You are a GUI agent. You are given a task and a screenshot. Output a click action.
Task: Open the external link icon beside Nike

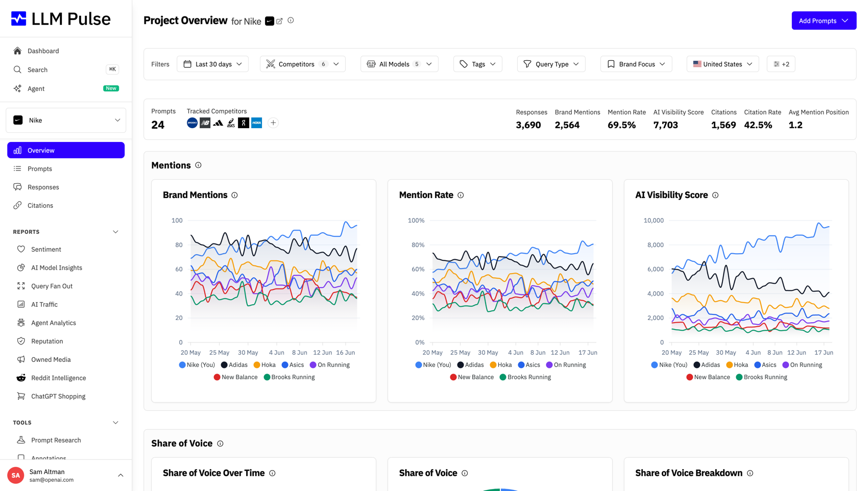pyautogui.click(x=280, y=21)
